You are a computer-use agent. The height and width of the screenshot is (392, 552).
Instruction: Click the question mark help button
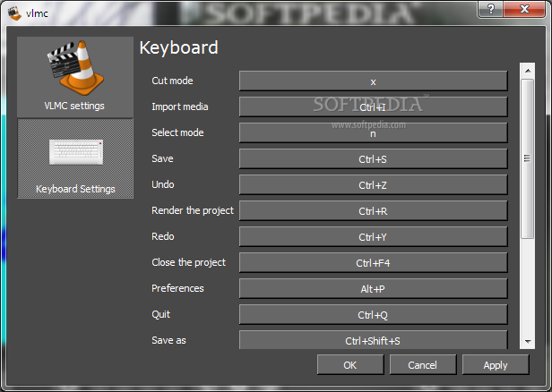click(x=490, y=9)
